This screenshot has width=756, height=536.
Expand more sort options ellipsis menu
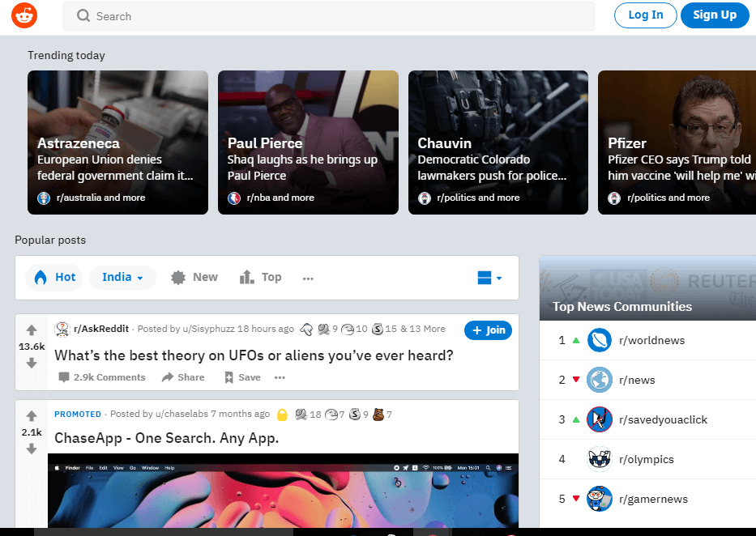308,278
